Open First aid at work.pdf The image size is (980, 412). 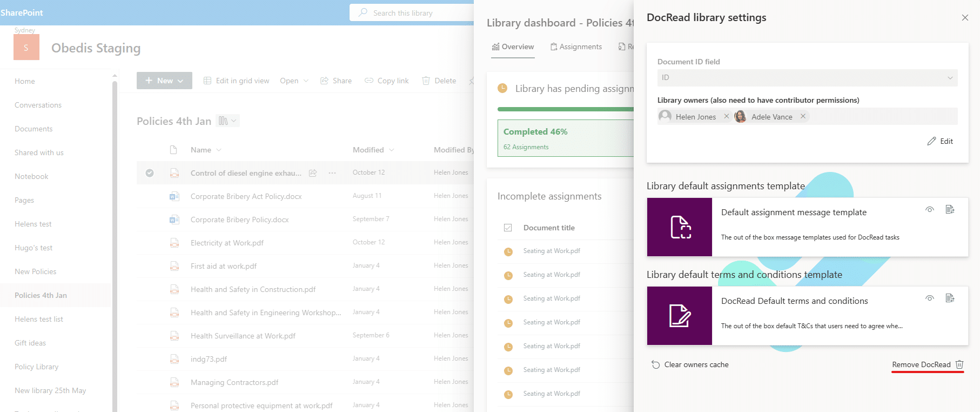click(224, 266)
